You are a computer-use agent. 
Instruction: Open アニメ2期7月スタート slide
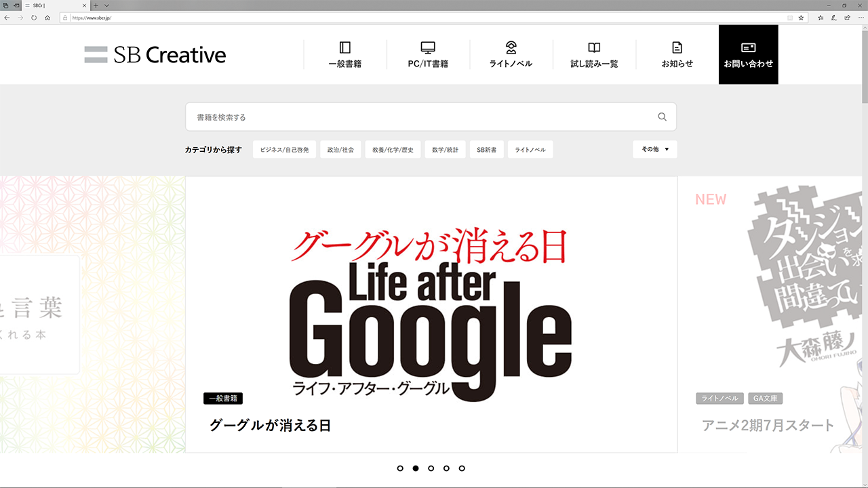click(x=768, y=426)
